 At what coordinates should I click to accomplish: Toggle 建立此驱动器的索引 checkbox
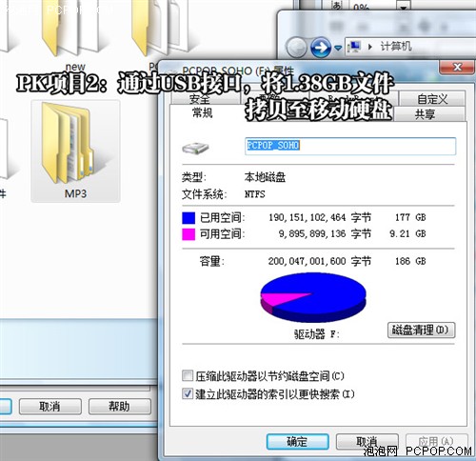click(188, 393)
